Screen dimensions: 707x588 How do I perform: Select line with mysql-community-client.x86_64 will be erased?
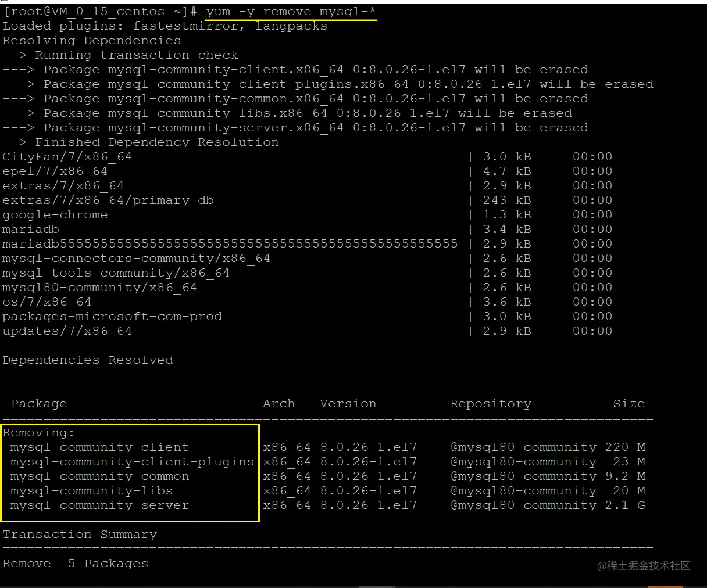coord(295,70)
